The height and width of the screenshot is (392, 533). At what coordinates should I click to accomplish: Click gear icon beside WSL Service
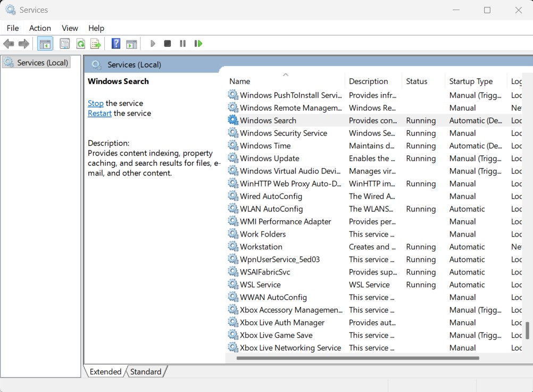(x=233, y=284)
